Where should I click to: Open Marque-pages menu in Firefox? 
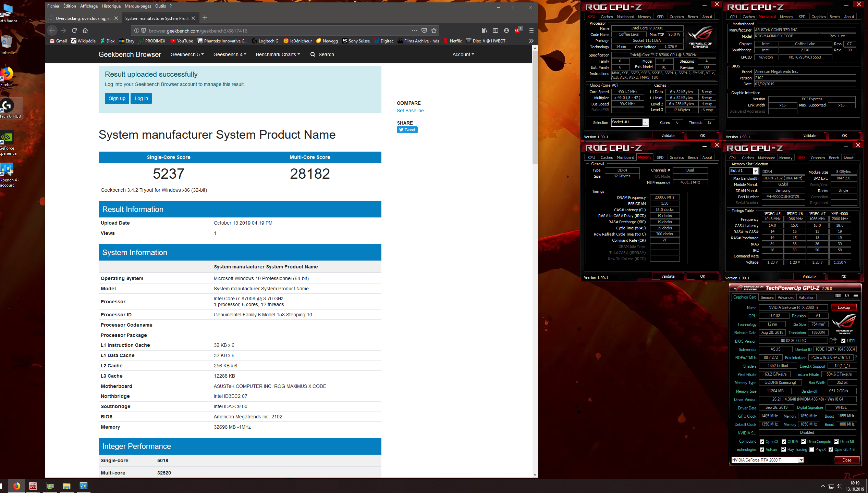(x=138, y=6)
